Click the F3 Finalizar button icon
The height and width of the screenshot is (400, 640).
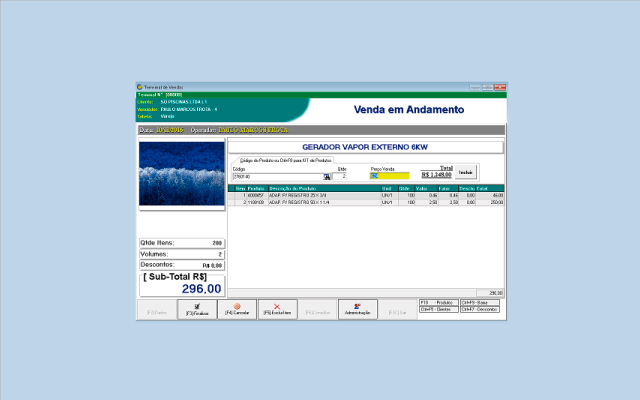(197, 306)
